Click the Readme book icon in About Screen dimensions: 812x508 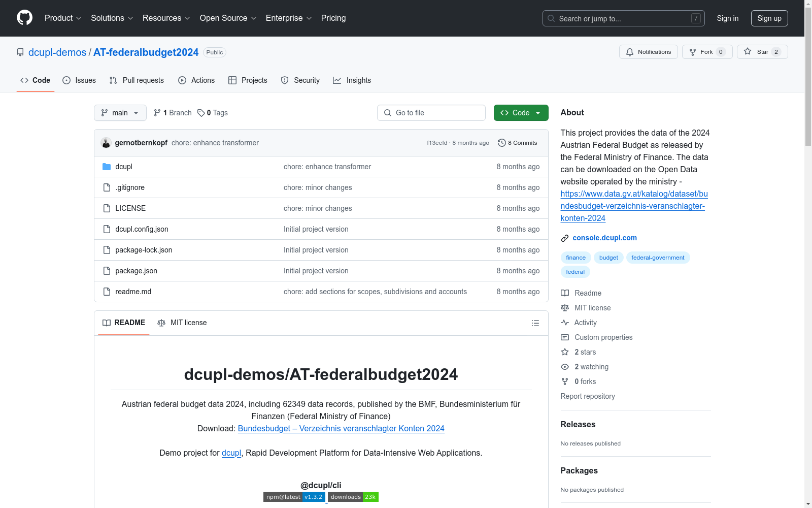tap(565, 293)
